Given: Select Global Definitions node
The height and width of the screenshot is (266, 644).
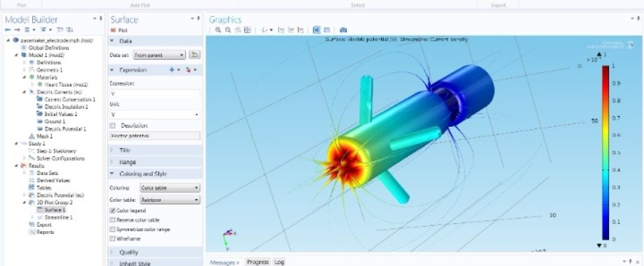Looking at the screenshot, I should pyautogui.click(x=49, y=47).
